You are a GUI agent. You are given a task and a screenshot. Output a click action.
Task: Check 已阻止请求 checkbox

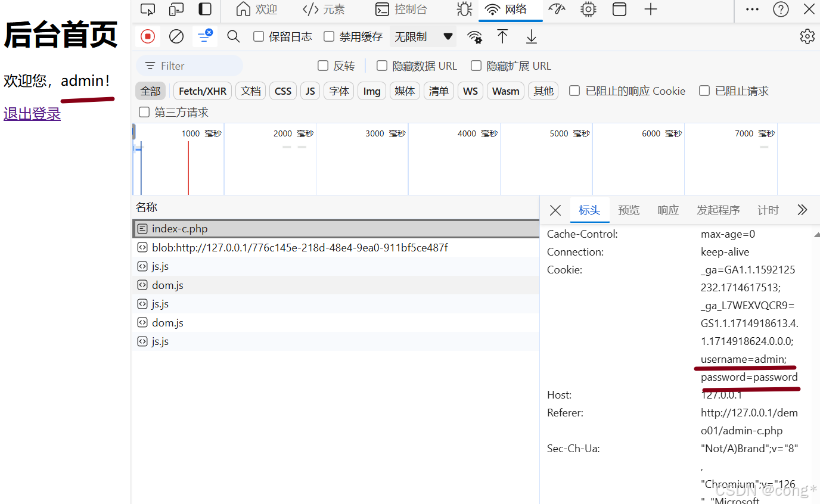[704, 91]
